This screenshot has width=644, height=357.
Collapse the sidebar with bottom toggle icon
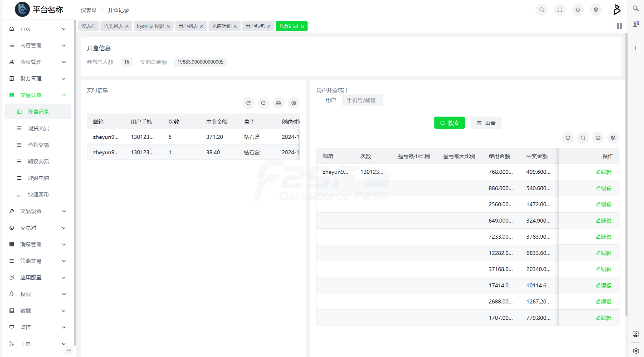[x=69, y=350]
